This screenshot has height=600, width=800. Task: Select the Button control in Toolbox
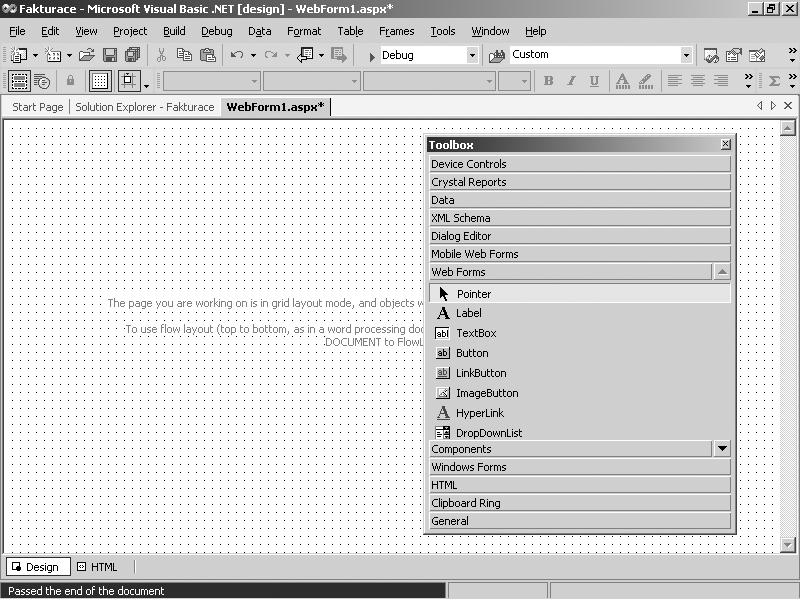pos(580,353)
